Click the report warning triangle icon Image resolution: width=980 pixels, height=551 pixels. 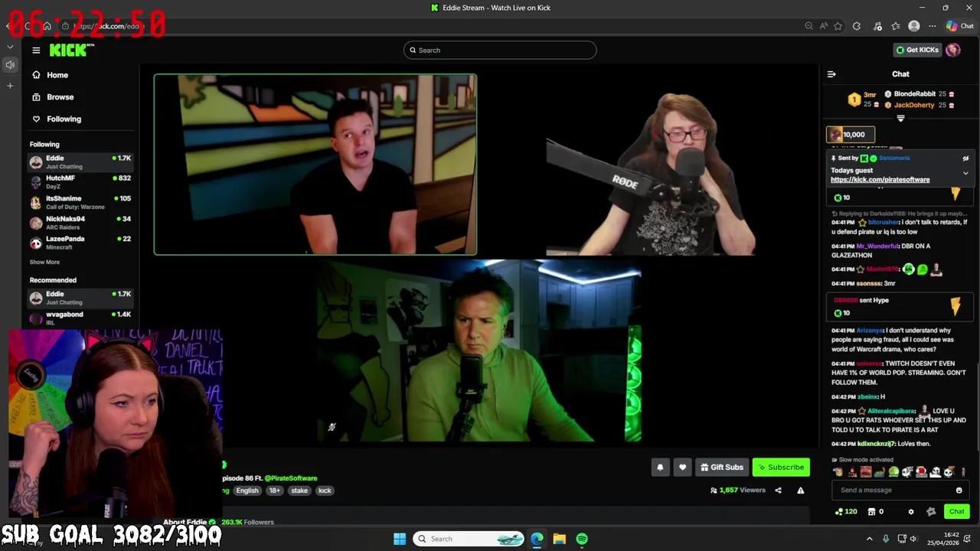click(800, 491)
